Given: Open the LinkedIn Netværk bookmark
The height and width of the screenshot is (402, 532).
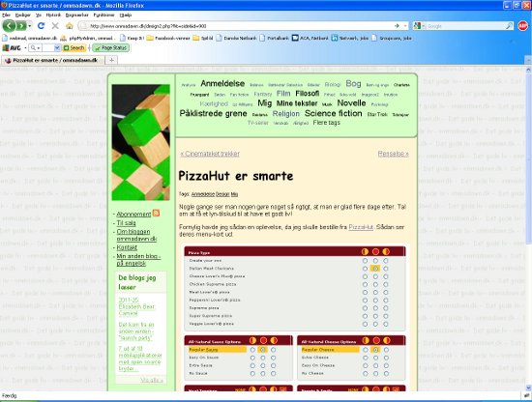Looking at the screenshot, I should pos(350,39).
